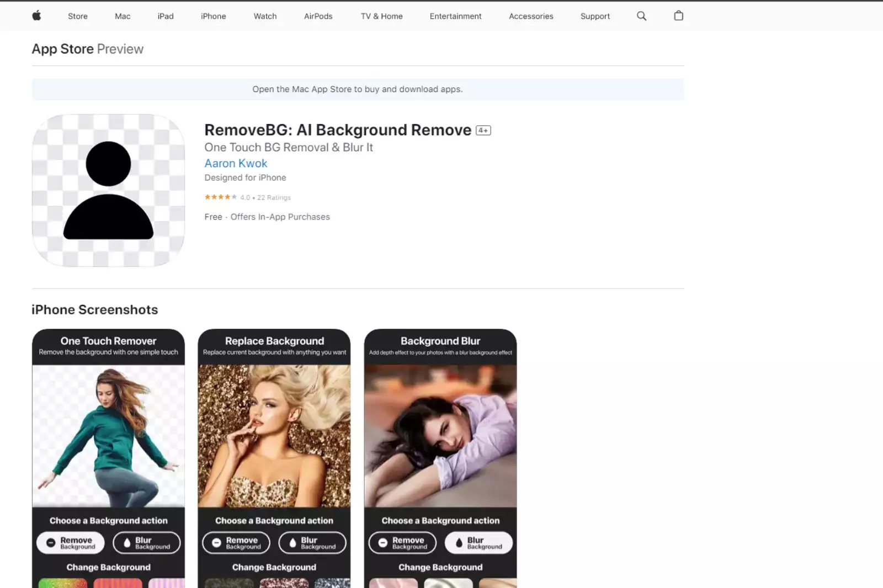The image size is (883, 588).
Task: Select the Entertainment menu item
Action: pos(455,16)
